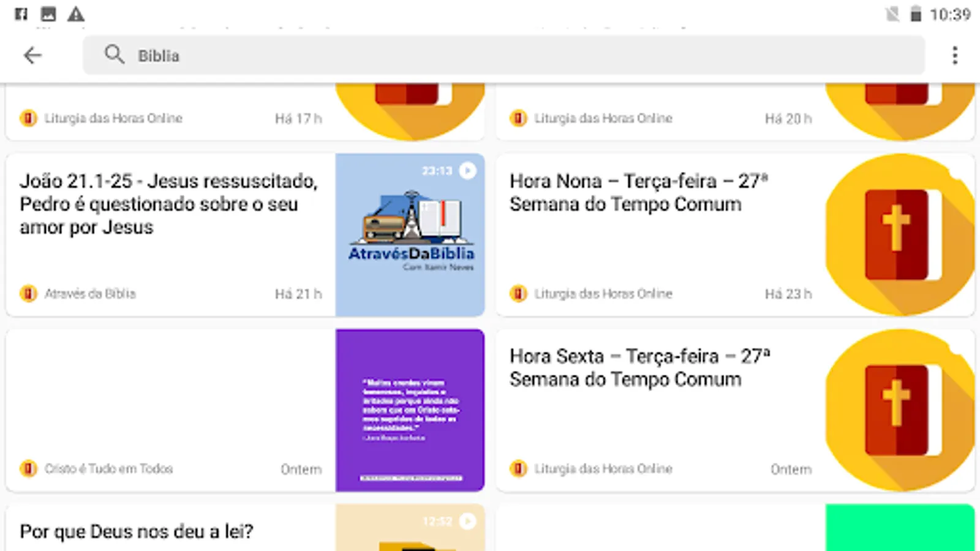This screenshot has width=980, height=551.
Task: Focus the search field containing "Biblia"
Action: coord(503,55)
